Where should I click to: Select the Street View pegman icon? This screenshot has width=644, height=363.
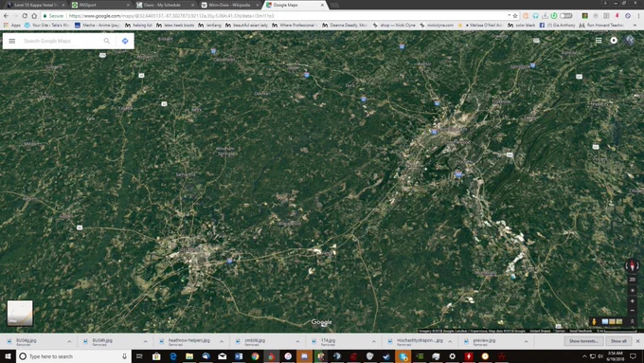click(594, 322)
